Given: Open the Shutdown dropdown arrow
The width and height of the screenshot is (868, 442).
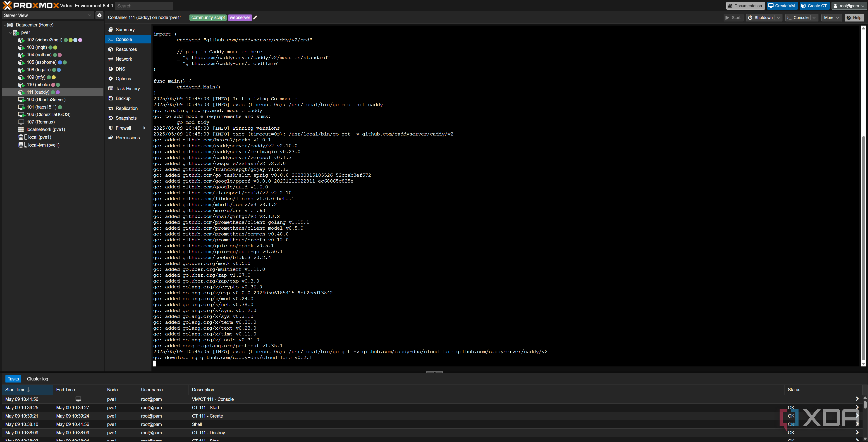Looking at the screenshot, I should coord(778,17).
